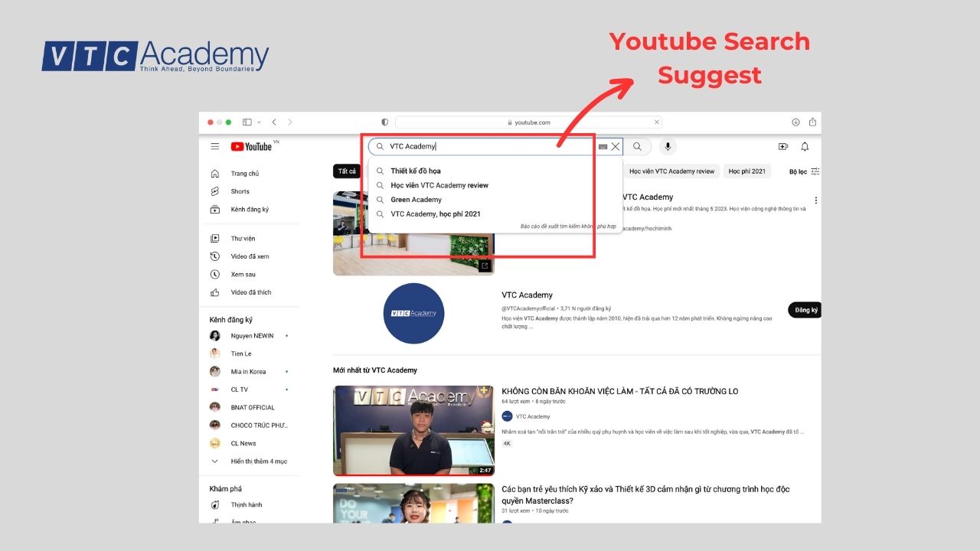The width and height of the screenshot is (980, 551).
Task: Expand 'Hiển thị thêm 4 mục' in subscriptions
Action: pos(260,461)
